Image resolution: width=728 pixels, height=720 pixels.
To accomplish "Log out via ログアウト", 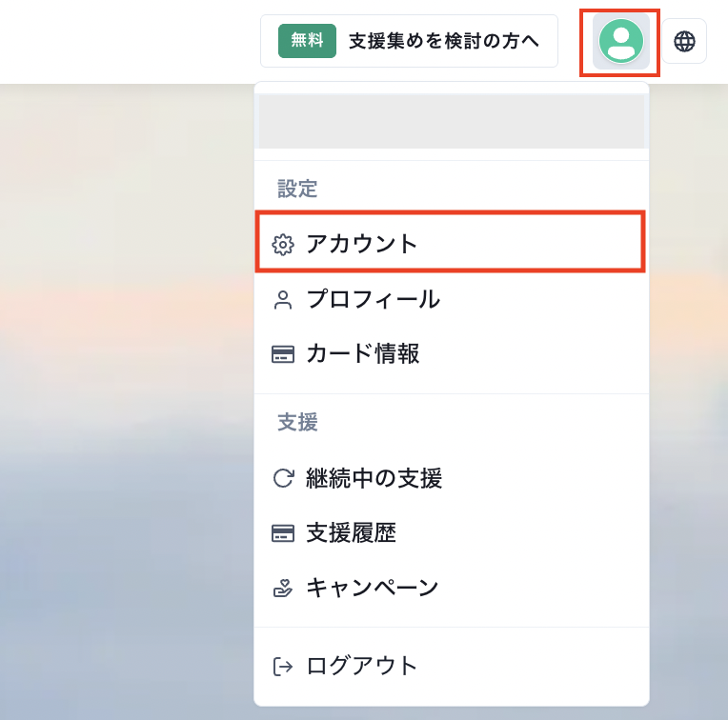I will coord(362,666).
